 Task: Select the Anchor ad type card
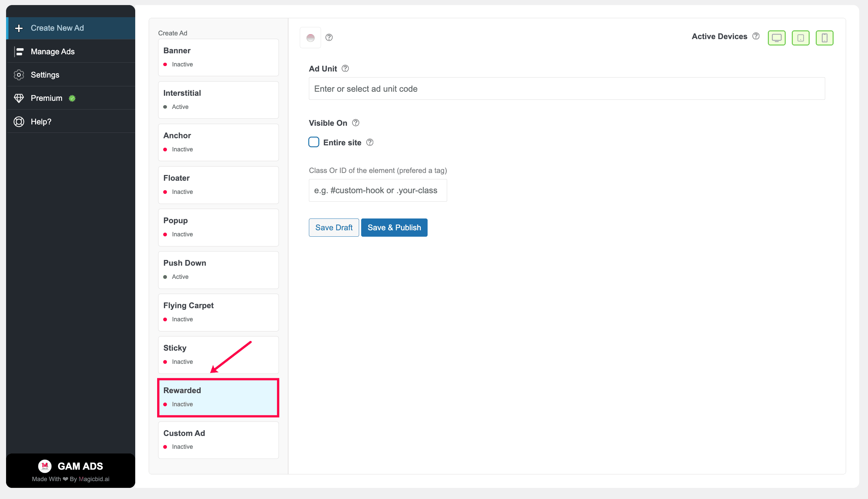(218, 143)
